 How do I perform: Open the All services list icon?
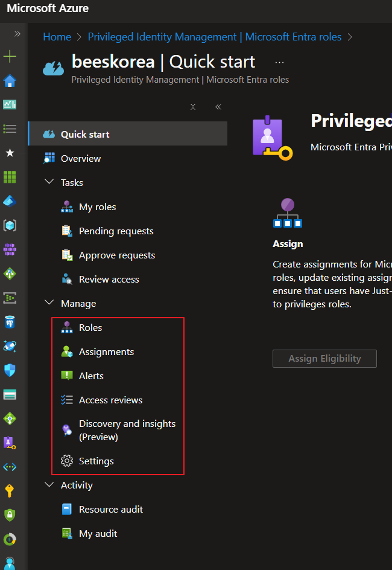(10, 129)
